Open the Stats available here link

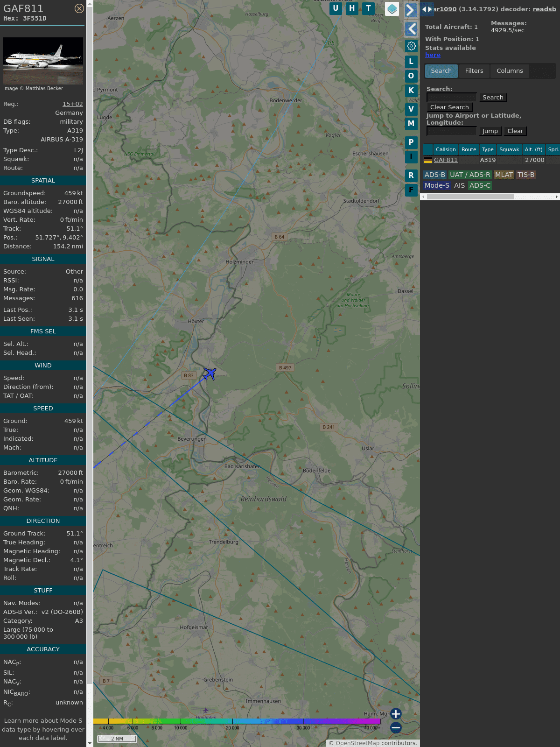(x=433, y=55)
